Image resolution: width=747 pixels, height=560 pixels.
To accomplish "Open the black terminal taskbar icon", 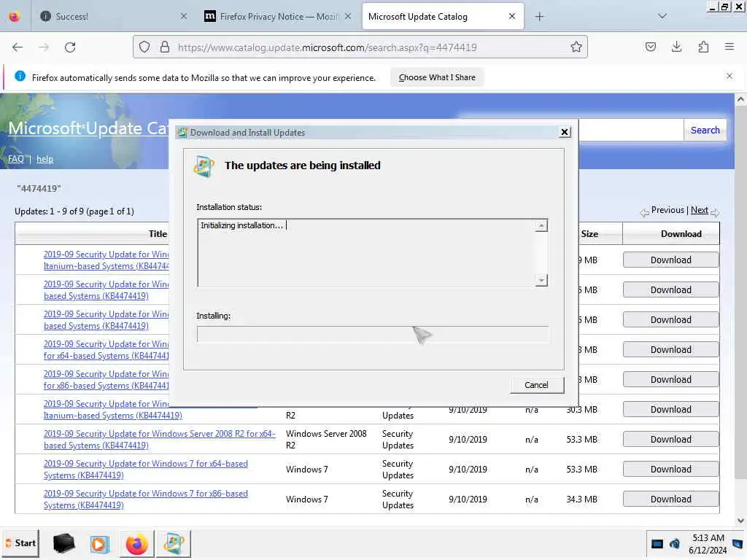I will pos(64,543).
